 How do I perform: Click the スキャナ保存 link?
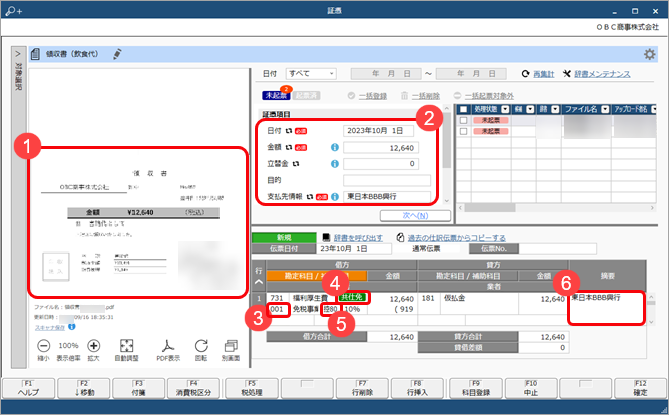[x=50, y=327]
